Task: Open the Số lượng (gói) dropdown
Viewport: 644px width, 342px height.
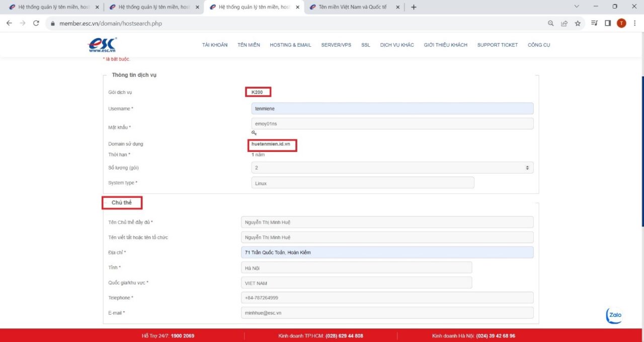Action: (x=392, y=167)
